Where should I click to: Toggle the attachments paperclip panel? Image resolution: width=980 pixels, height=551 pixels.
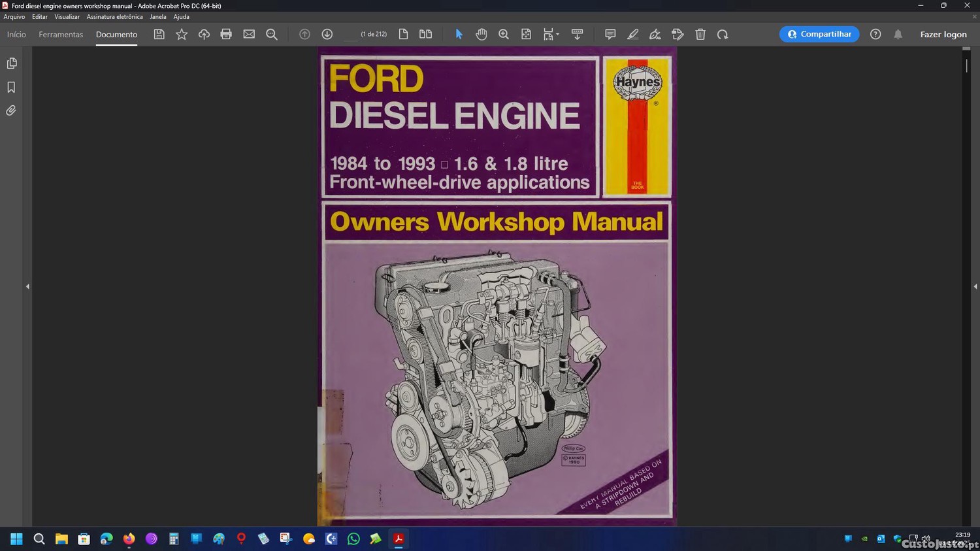(x=12, y=110)
